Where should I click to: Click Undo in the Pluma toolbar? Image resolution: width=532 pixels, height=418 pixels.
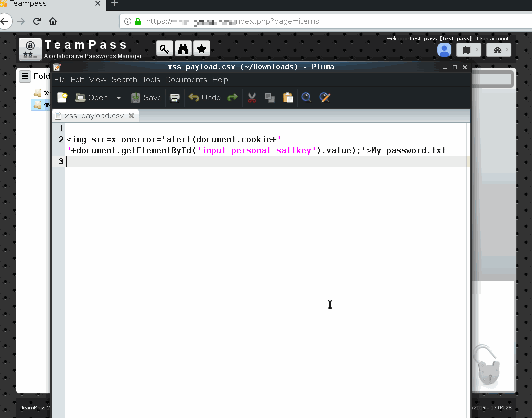pos(204,97)
